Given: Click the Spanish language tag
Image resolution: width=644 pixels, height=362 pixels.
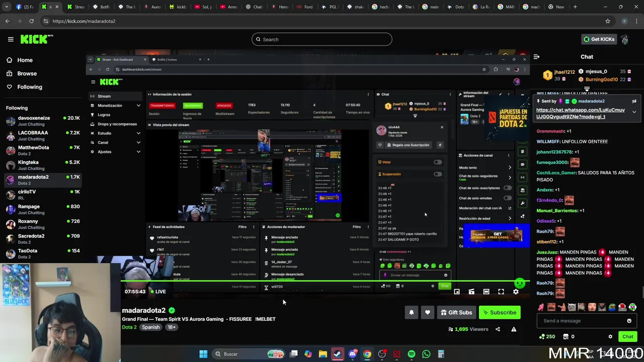Looking at the screenshot, I should click(150, 327).
